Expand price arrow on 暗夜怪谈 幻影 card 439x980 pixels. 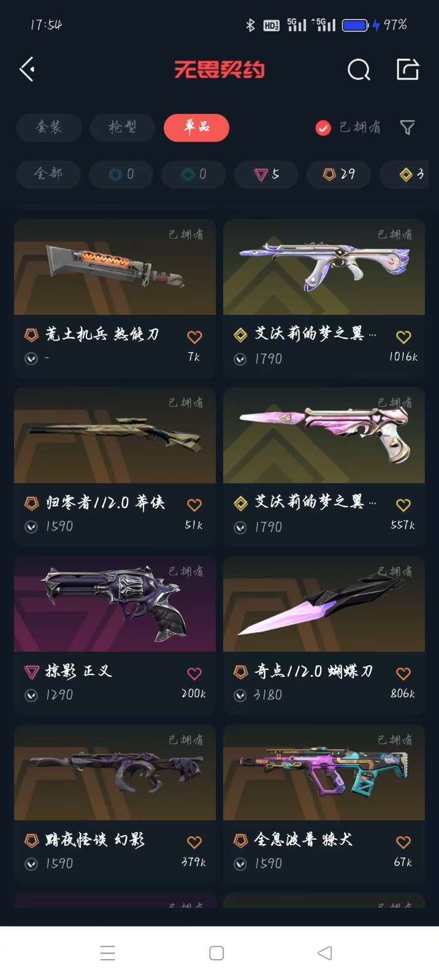(x=31, y=864)
